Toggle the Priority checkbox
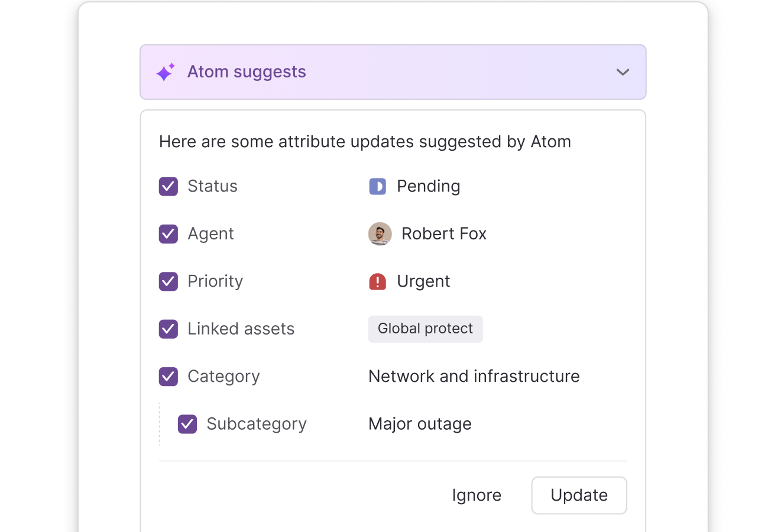The image size is (784, 532). point(169,281)
